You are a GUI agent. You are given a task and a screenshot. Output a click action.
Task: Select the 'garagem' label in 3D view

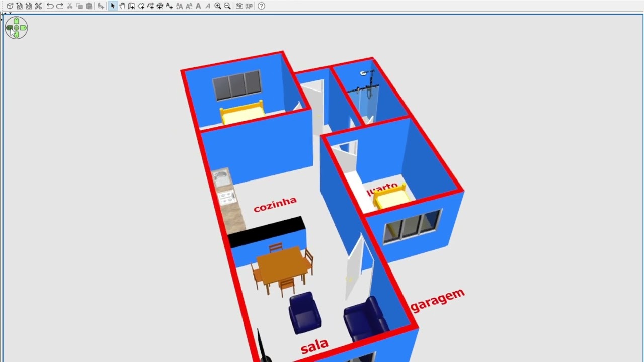click(x=437, y=300)
